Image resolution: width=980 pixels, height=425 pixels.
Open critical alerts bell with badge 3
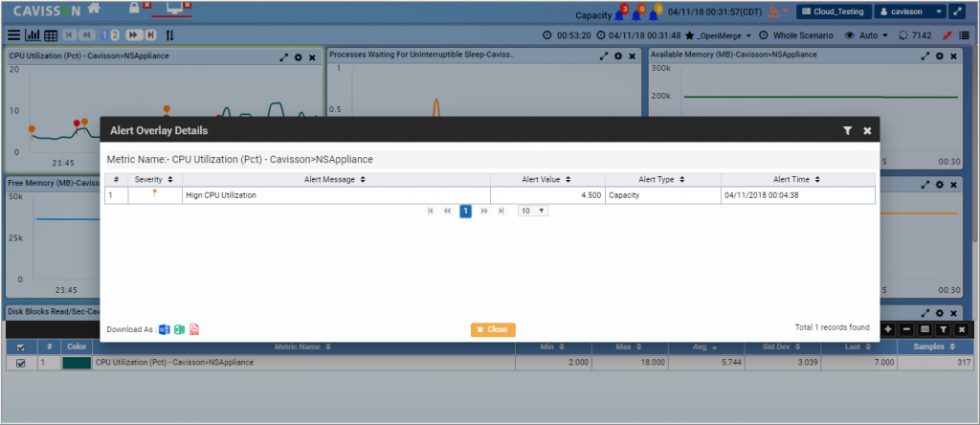pyautogui.click(x=619, y=13)
